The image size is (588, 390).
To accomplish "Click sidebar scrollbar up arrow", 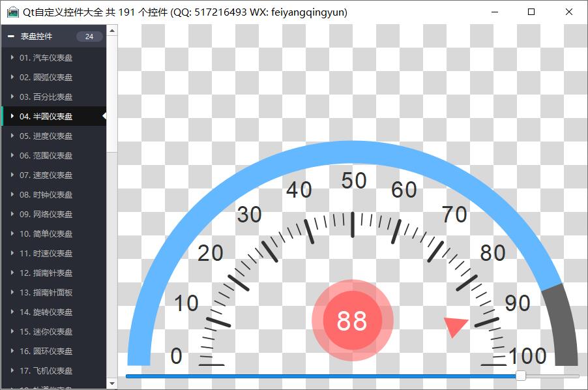I will coord(111,30).
